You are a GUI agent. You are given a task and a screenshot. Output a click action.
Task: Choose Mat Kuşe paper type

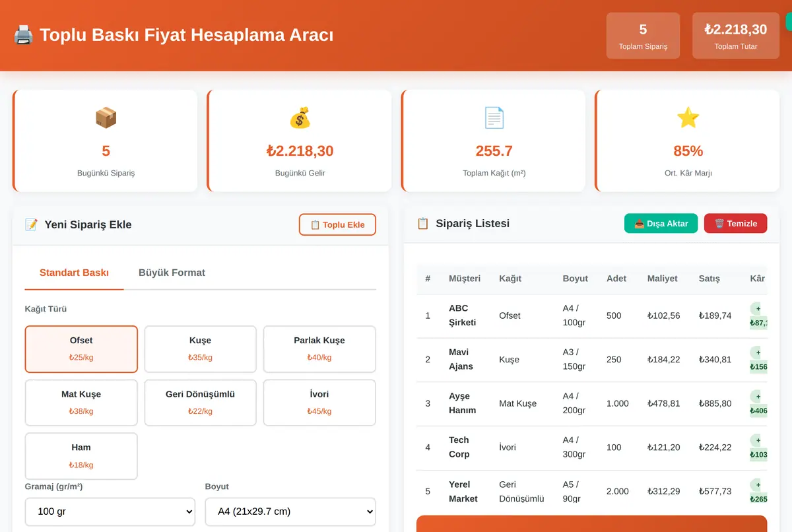coord(81,403)
